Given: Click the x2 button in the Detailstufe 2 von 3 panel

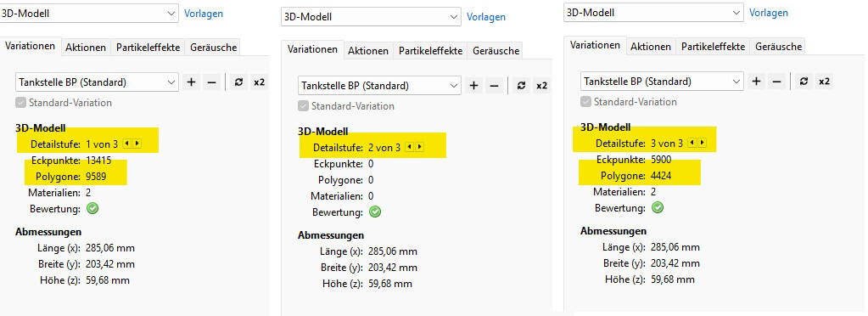Looking at the screenshot, I should tap(541, 86).
